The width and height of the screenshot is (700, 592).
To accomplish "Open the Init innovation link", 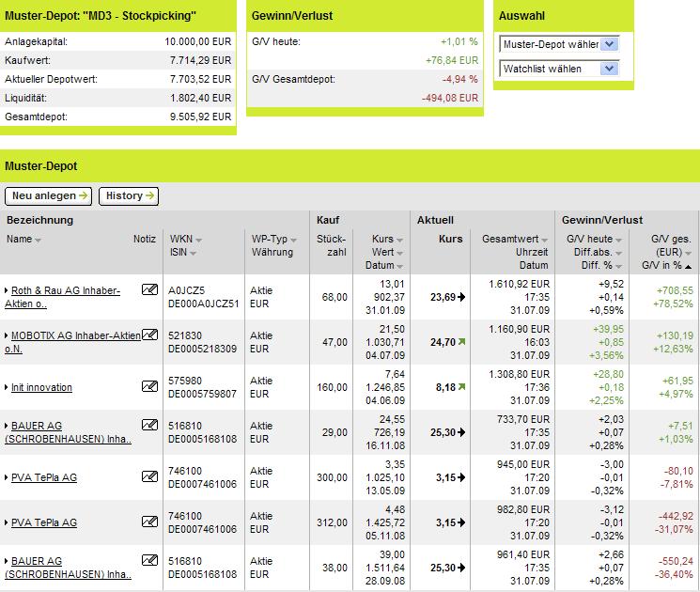I will (x=41, y=387).
